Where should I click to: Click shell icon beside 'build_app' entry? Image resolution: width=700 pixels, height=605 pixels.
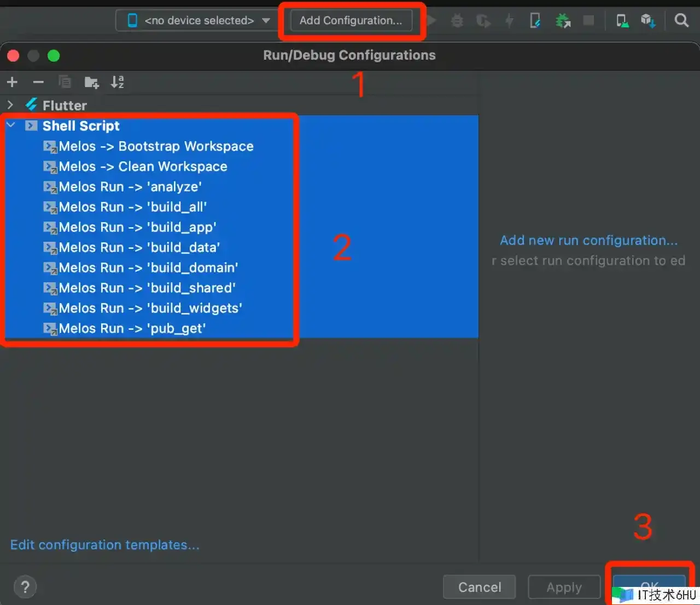tap(50, 228)
